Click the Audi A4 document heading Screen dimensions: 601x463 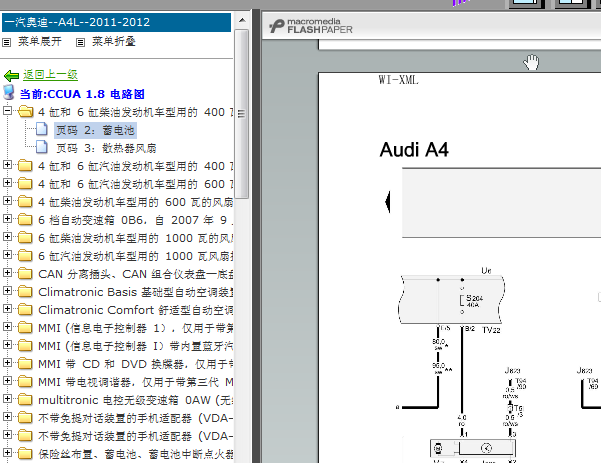[414, 149]
